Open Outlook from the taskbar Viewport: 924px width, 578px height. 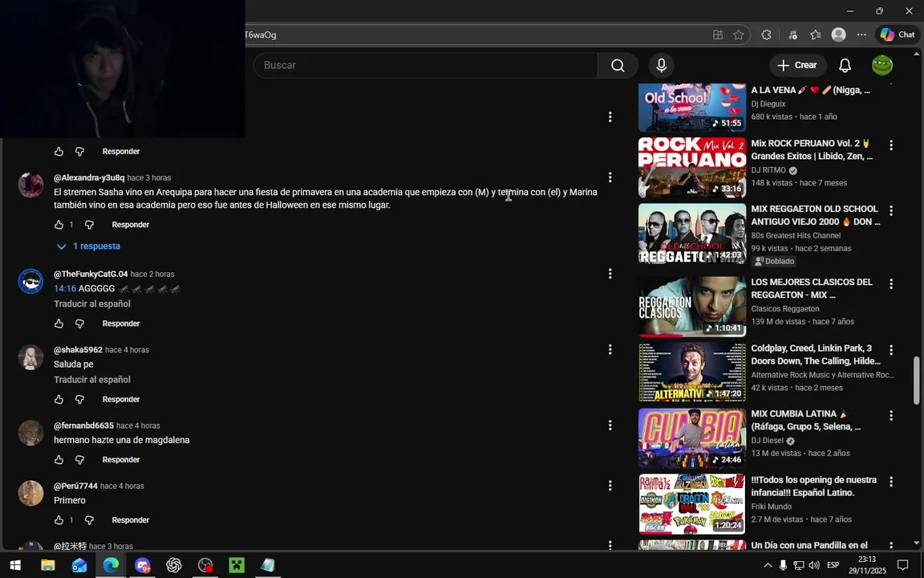coord(79,566)
